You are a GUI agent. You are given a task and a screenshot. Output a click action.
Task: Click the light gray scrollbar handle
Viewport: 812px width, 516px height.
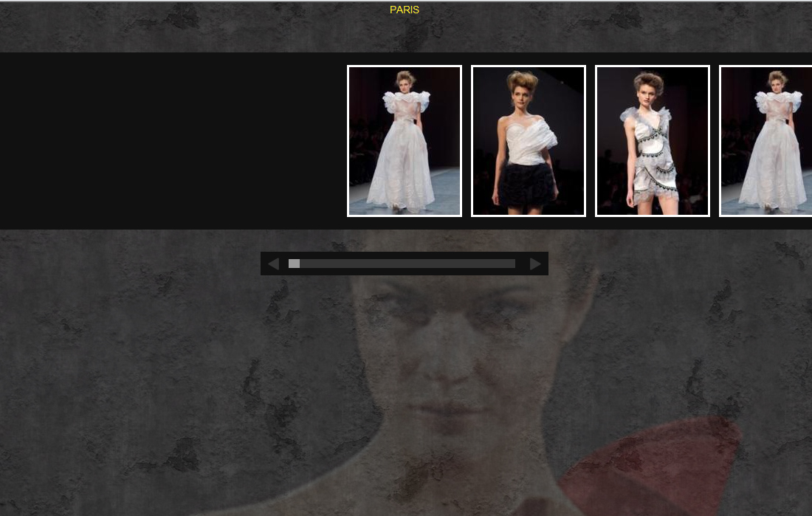[x=294, y=264]
